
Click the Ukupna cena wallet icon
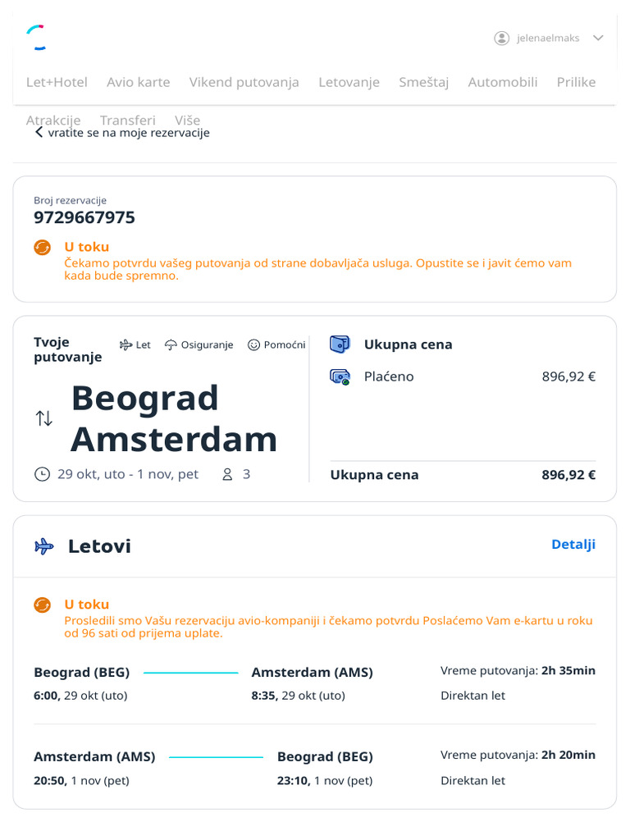(340, 345)
